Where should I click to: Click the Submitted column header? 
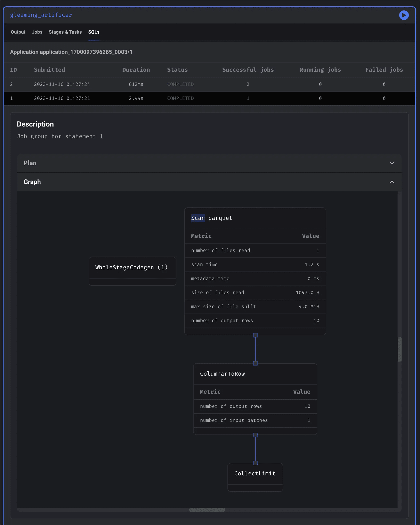point(49,70)
